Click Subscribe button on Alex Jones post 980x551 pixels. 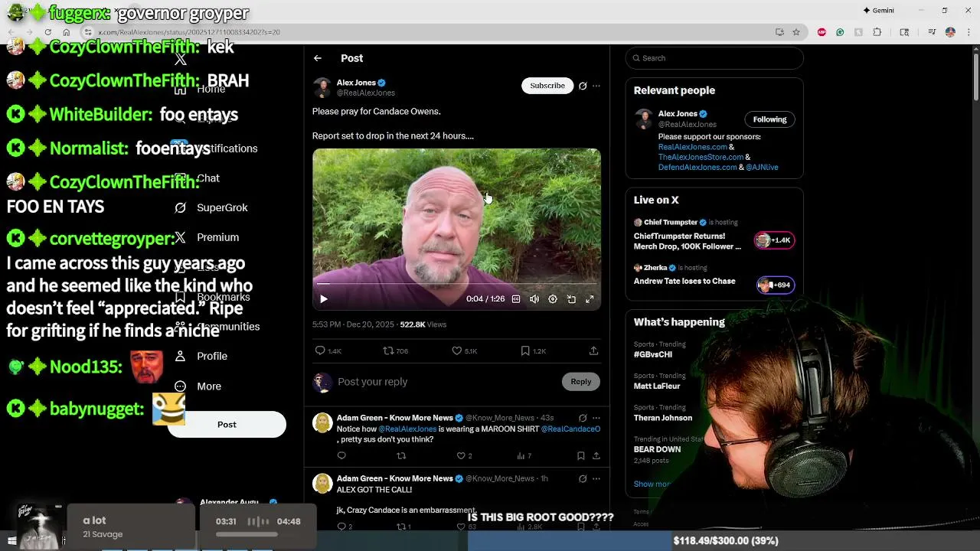pyautogui.click(x=547, y=86)
